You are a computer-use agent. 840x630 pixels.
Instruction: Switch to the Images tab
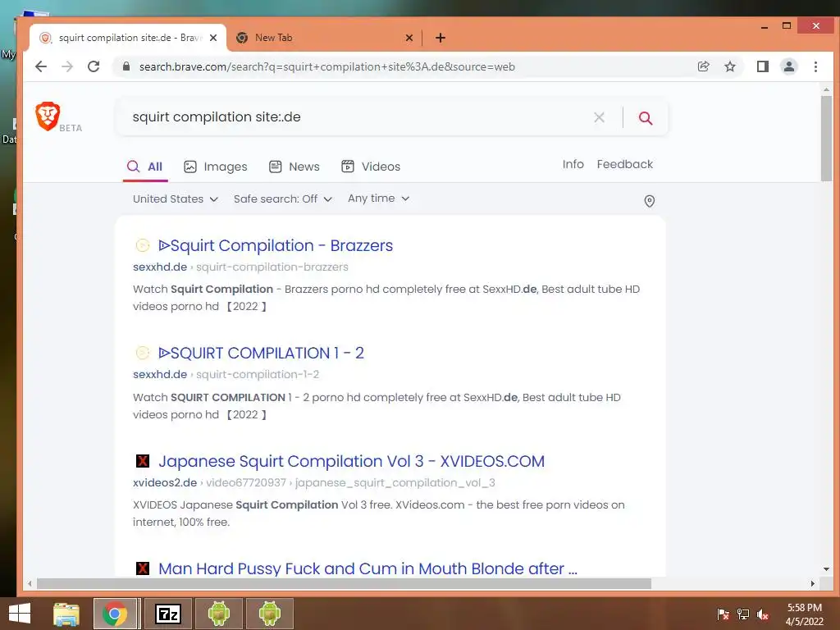216,167
